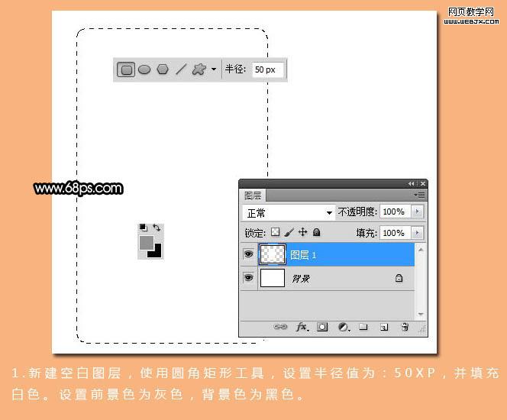Screen dimensions: 507x420
Task: Hide the 背景 layer with its eye icon
Action: tap(248, 277)
